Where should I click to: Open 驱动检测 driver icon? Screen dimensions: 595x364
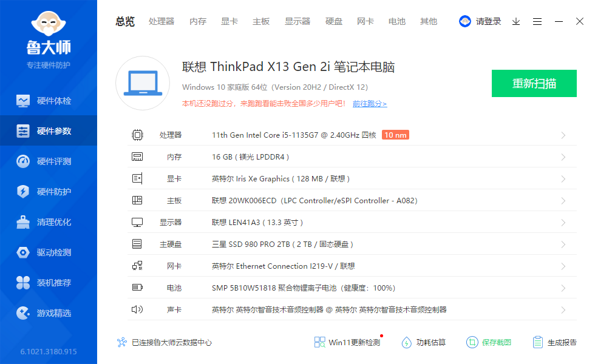pyautogui.click(x=23, y=252)
